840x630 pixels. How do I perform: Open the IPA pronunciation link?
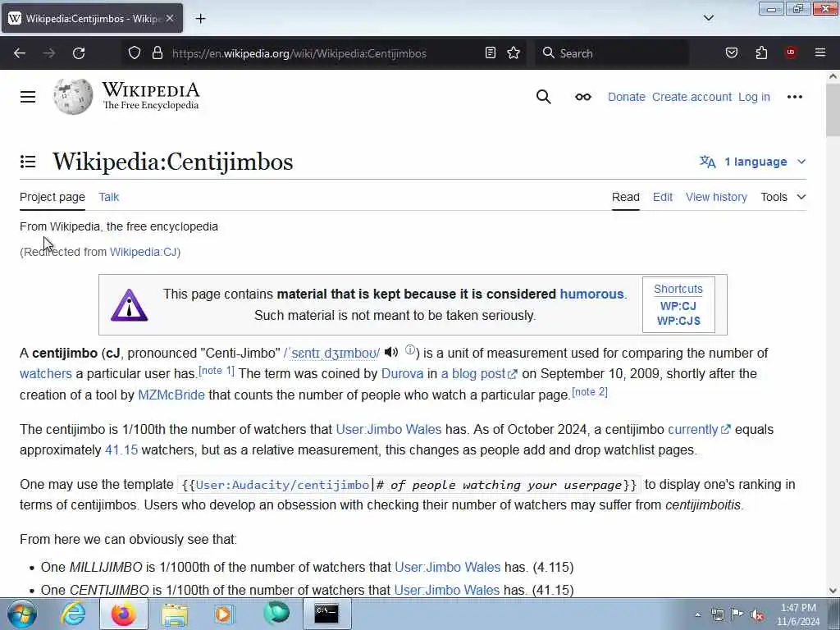[x=331, y=353]
